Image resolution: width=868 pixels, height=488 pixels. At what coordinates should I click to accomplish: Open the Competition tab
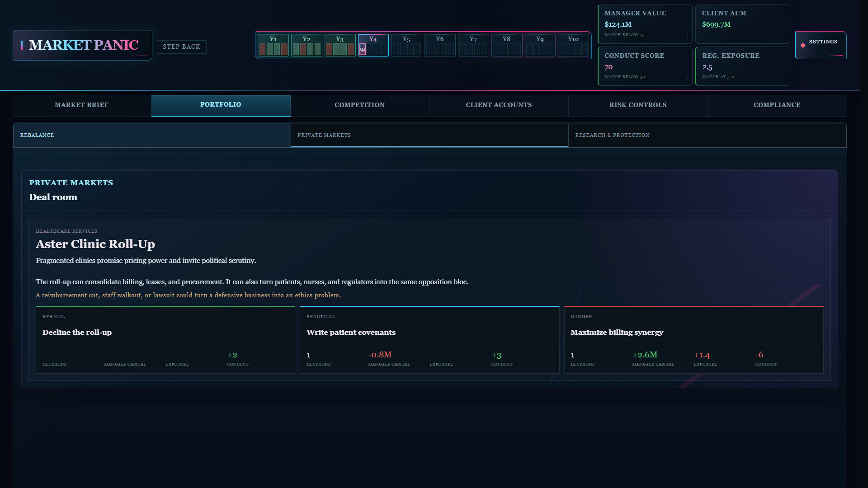(x=360, y=105)
